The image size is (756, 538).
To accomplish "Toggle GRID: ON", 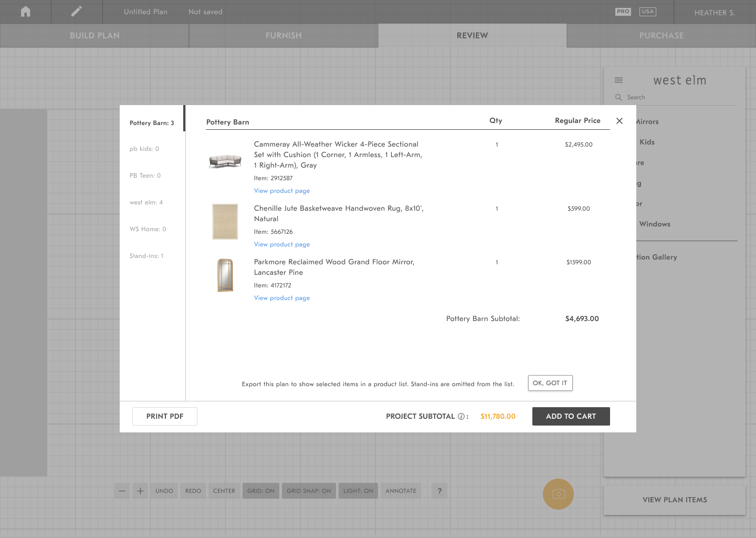I will tap(261, 491).
